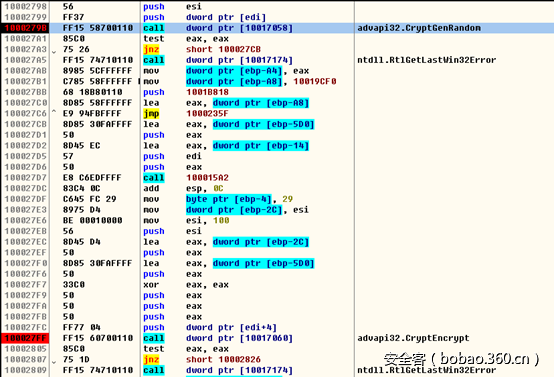This screenshot has height=377, width=554.
Task: Select the address 10002798 row
Action: pyautogui.click(x=25, y=7)
